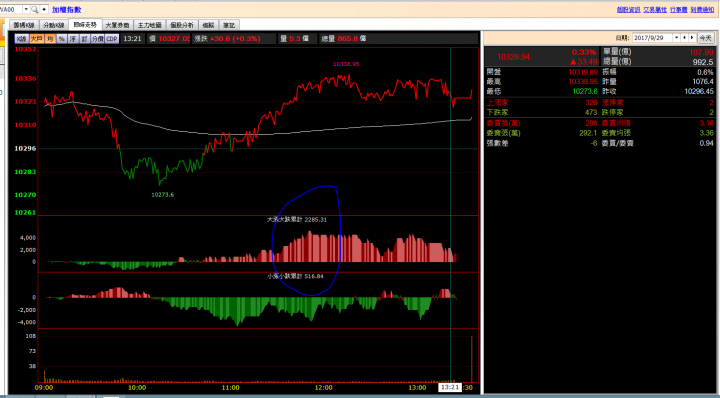Select the 即時走勢 tab
The width and height of the screenshot is (720, 398).
click(x=85, y=24)
